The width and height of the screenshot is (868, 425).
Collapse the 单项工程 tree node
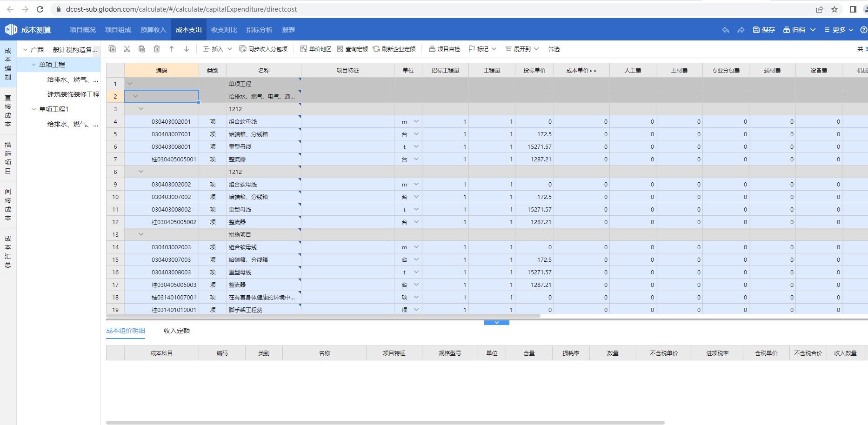(33, 65)
